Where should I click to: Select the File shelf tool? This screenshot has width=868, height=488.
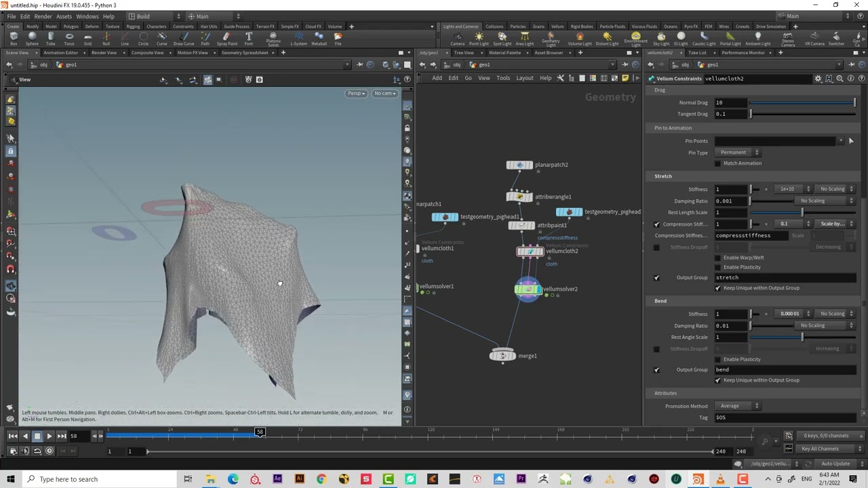click(338, 39)
